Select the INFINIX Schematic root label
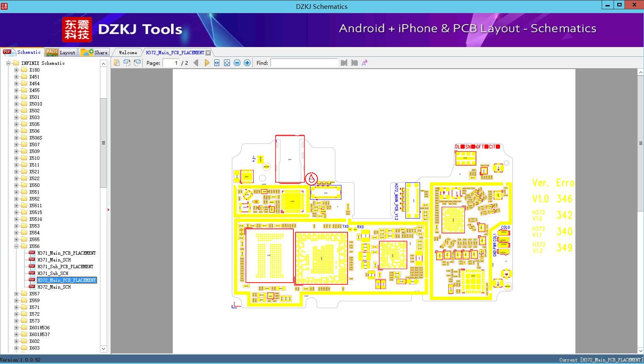The height and width of the screenshot is (364, 644). tap(43, 63)
